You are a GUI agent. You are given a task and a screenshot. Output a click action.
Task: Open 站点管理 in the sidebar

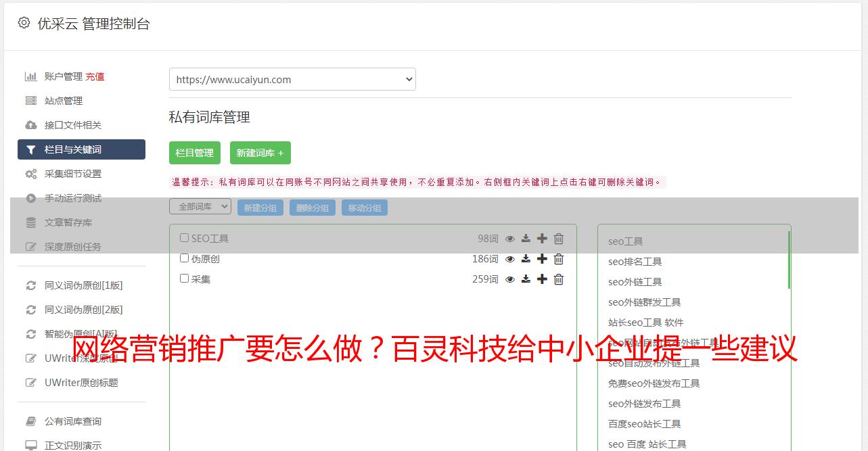(64, 101)
